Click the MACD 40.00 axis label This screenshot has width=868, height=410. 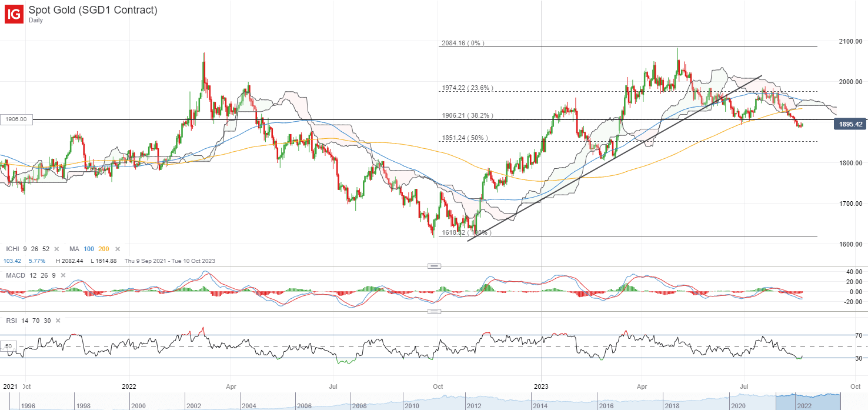pos(854,272)
